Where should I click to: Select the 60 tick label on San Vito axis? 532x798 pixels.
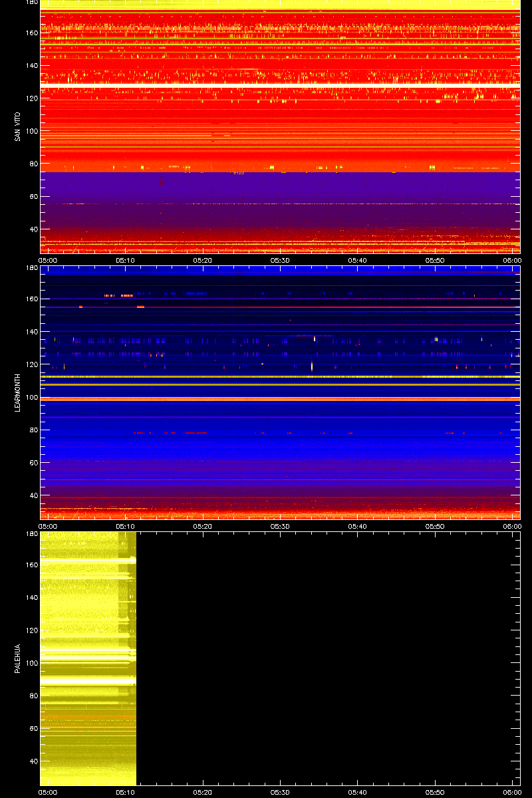pos(33,197)
